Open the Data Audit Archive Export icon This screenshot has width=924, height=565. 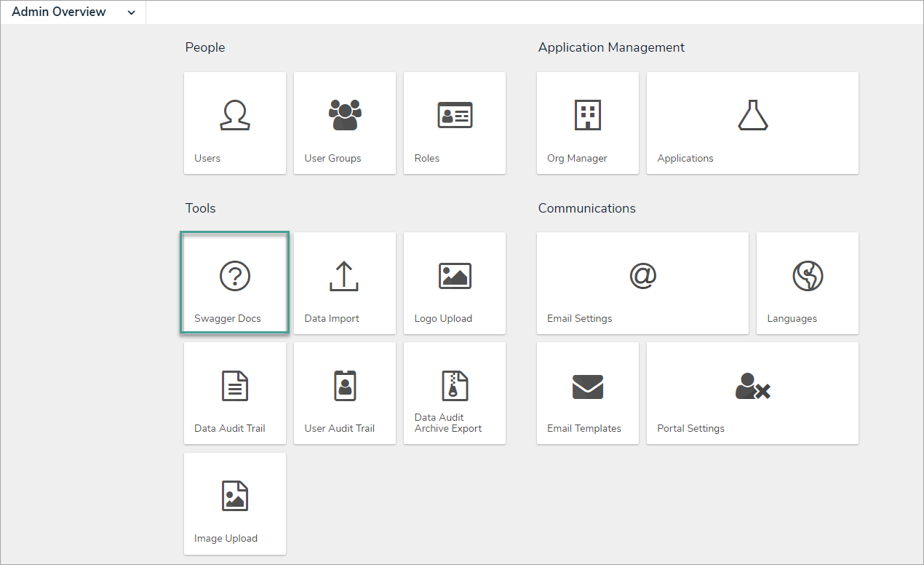click(454, 386)
